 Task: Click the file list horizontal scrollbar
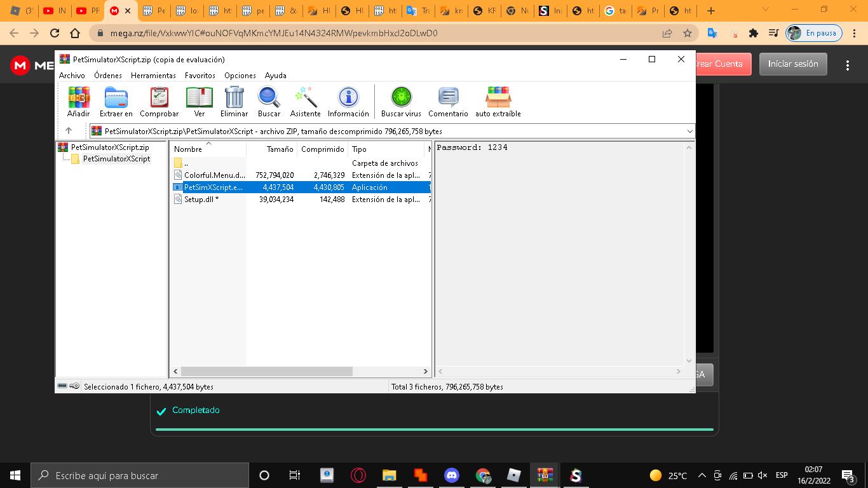(x=267, y=371)
